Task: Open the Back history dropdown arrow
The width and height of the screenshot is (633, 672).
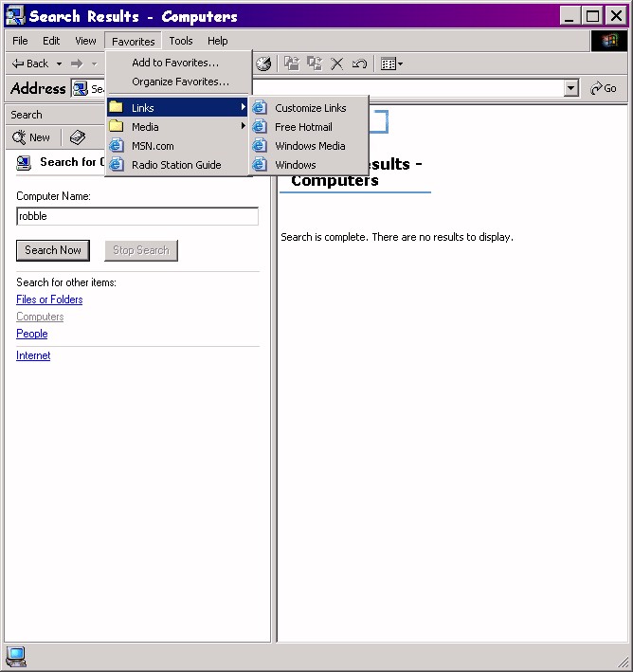Action: point(59,64)
